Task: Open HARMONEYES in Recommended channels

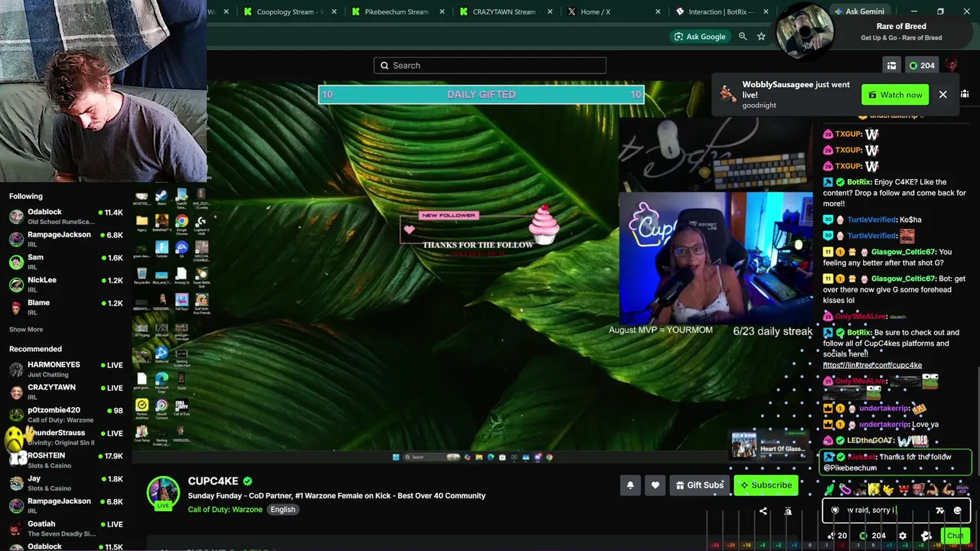Action: pos(66,370)
